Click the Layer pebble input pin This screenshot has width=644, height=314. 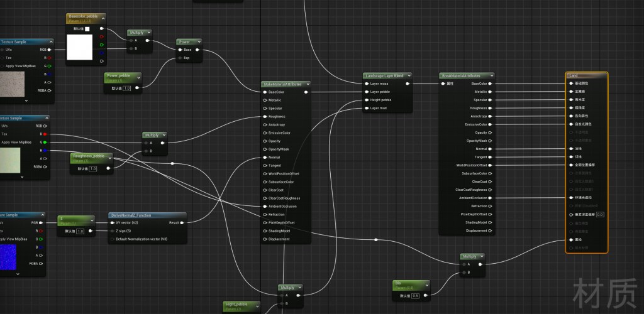[367, 92]
